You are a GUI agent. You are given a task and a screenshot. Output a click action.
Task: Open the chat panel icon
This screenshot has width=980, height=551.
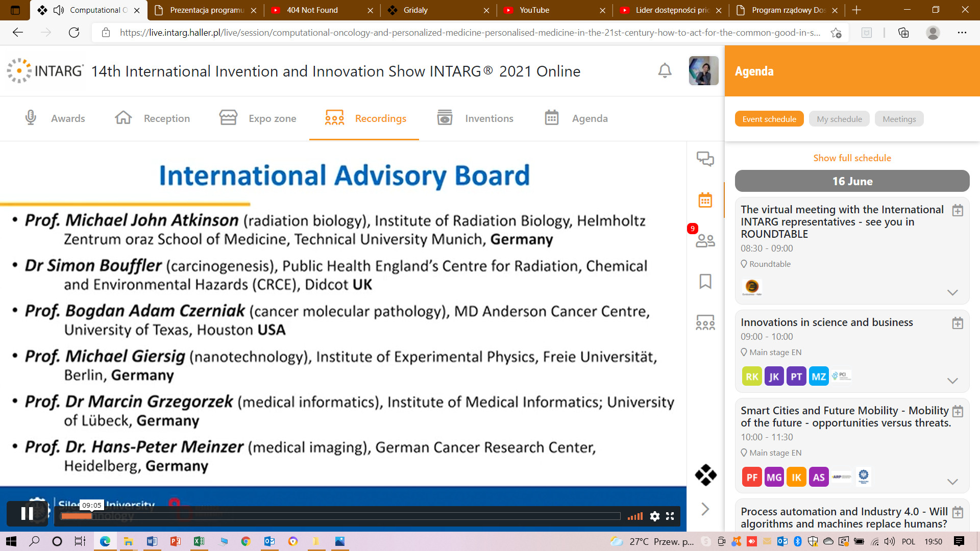(705, 159)
